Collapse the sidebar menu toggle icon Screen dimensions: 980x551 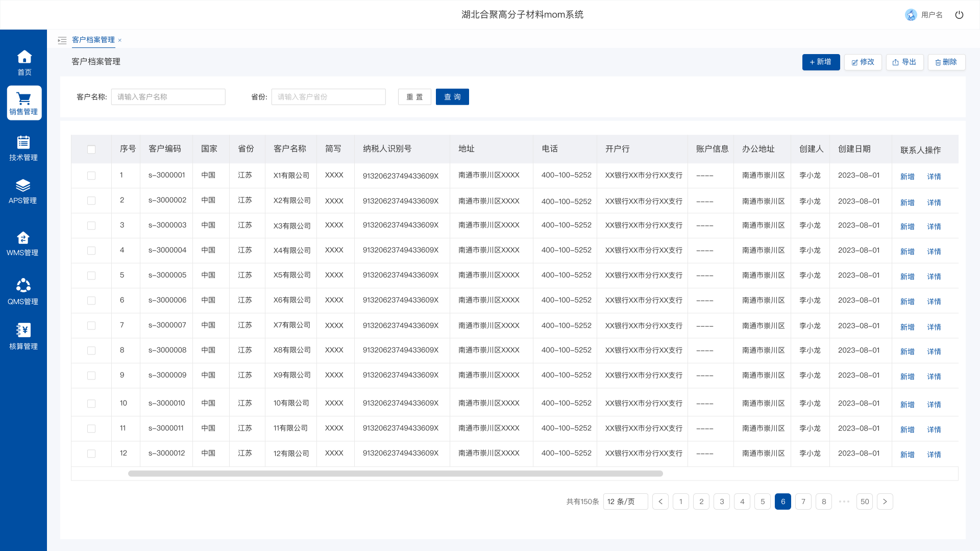point(62,40)
